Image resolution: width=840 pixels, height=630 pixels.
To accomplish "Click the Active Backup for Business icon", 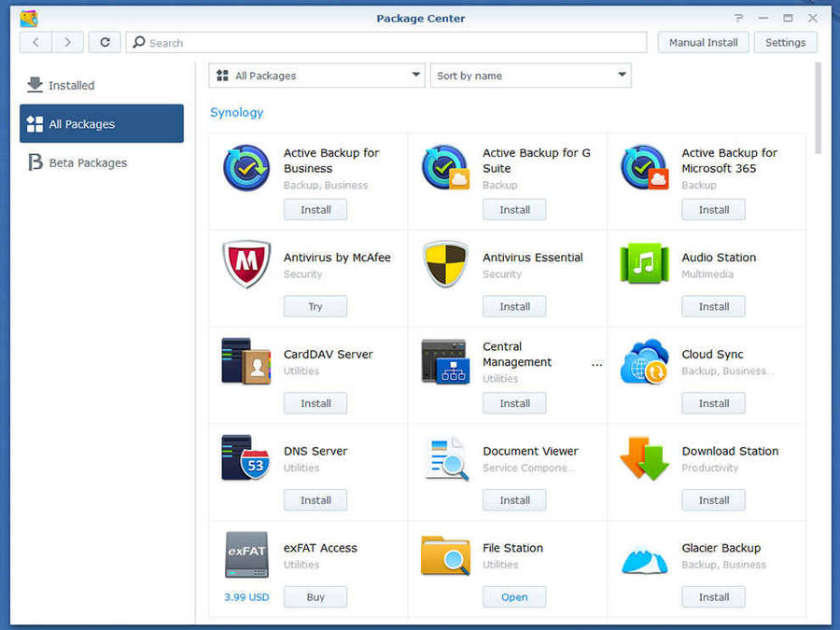I will [246, 168].
